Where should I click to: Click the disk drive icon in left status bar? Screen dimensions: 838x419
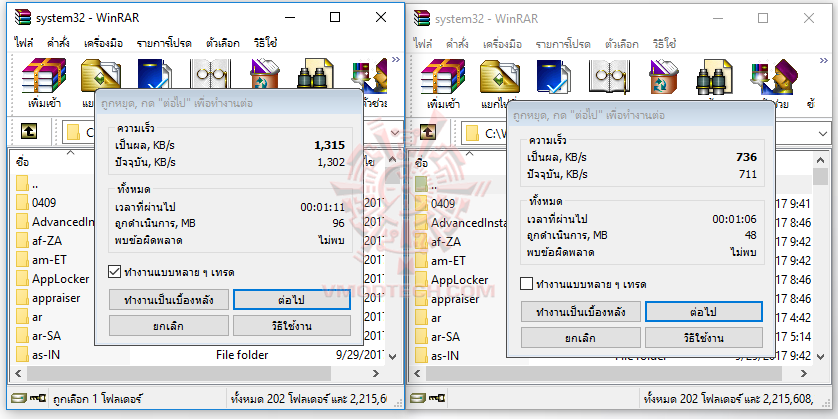(20, 398)
